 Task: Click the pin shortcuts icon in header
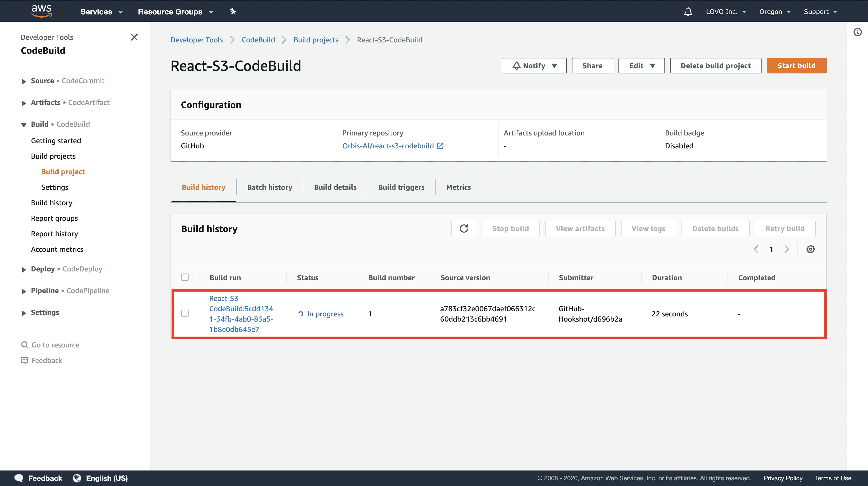tap(233, 11)
